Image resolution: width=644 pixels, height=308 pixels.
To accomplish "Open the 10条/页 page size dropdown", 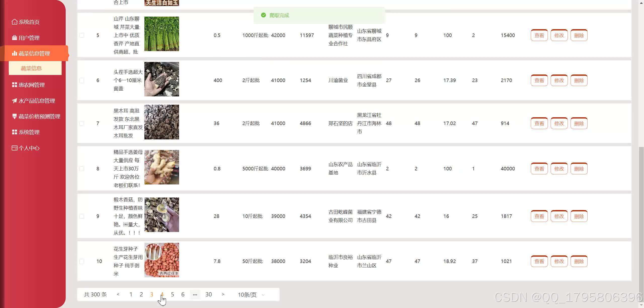I will point(252,295).
